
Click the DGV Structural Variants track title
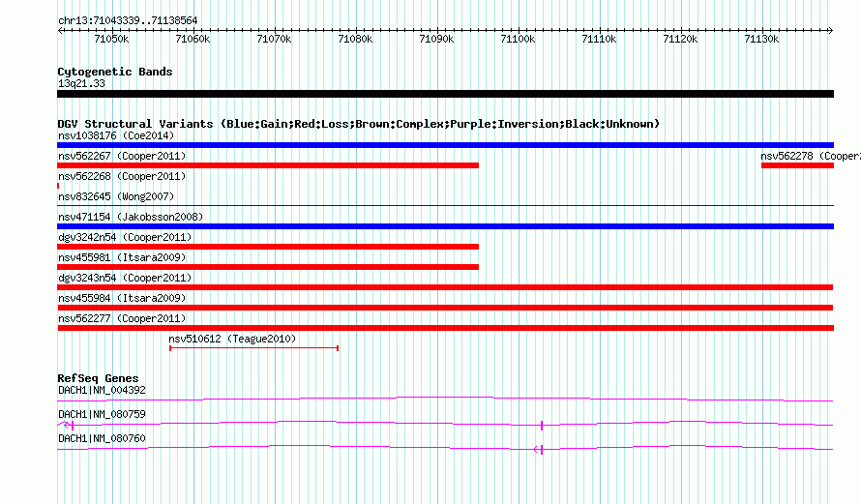[358, 124]
